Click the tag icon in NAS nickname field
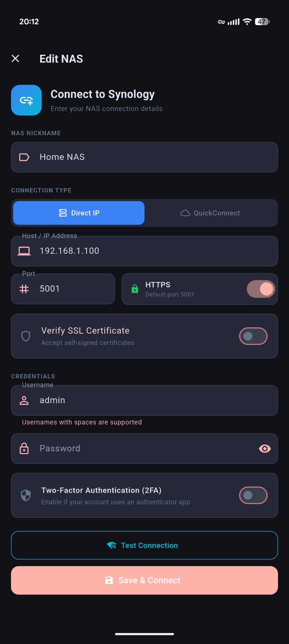The width and height of the screenshot is (289, 644). [x=25, y=157]
